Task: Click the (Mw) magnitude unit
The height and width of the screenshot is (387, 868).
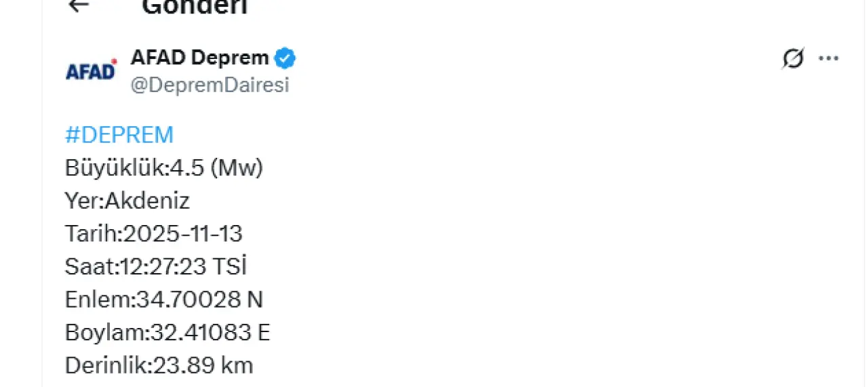Action: click(x=236, y=168)
